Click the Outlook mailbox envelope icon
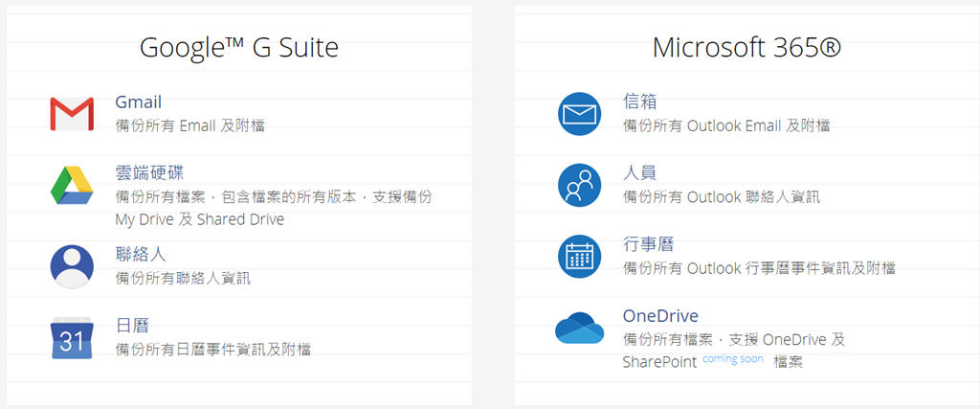Screen dimensions: 980x409 pyautogui.click(x=579, y=114)
